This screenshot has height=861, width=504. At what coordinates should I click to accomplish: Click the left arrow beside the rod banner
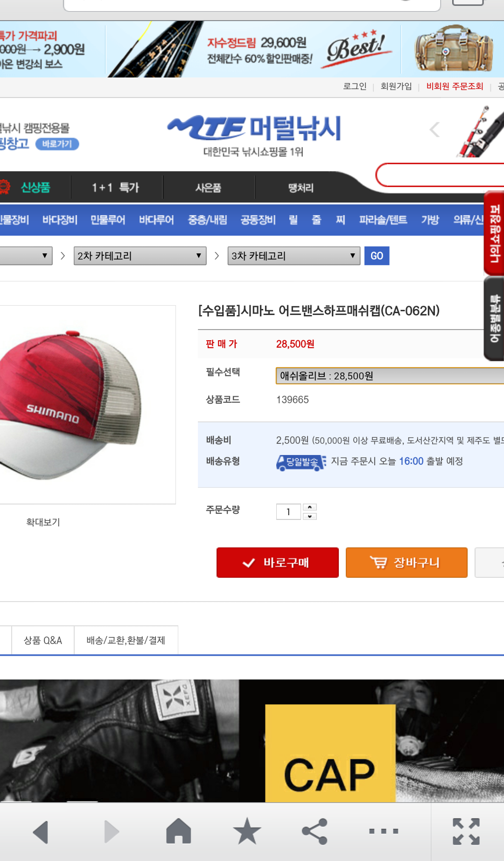coord(434,129)
